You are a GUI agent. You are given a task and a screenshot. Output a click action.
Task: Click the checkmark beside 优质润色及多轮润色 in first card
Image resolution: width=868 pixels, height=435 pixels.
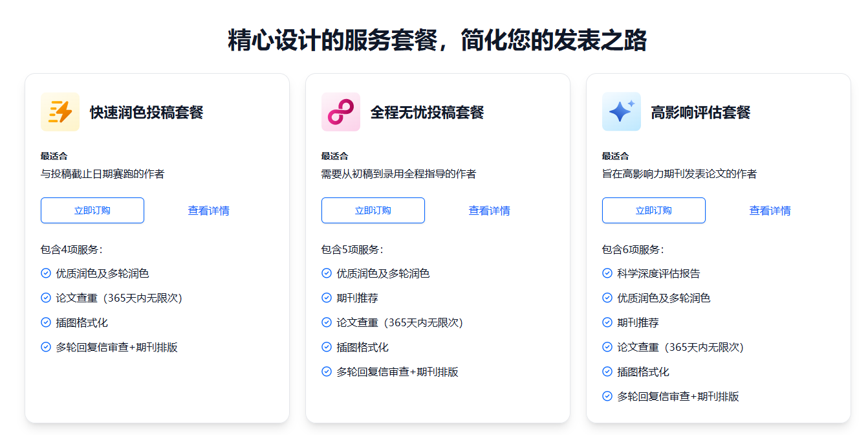45,273
